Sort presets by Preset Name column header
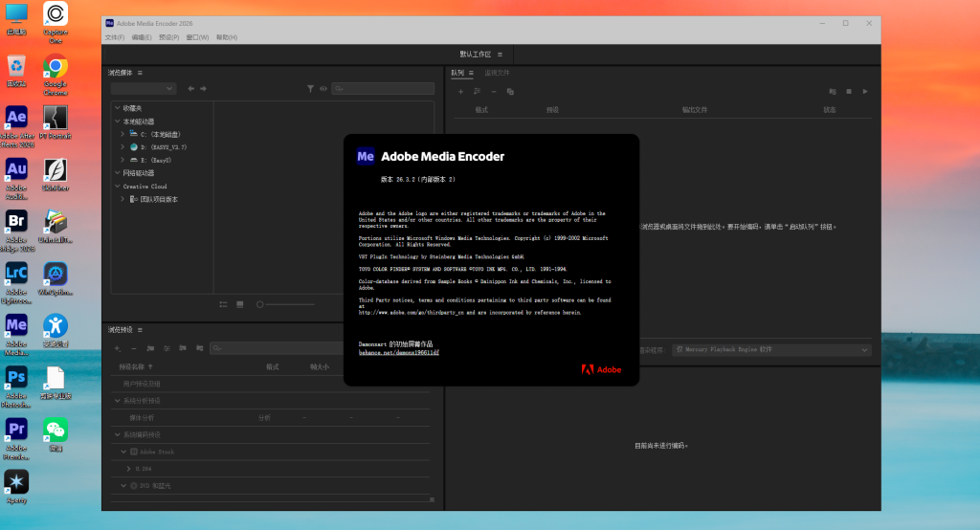Image resolution: width=980 pixels, height=530 pixels. click(x=132, y=366)
